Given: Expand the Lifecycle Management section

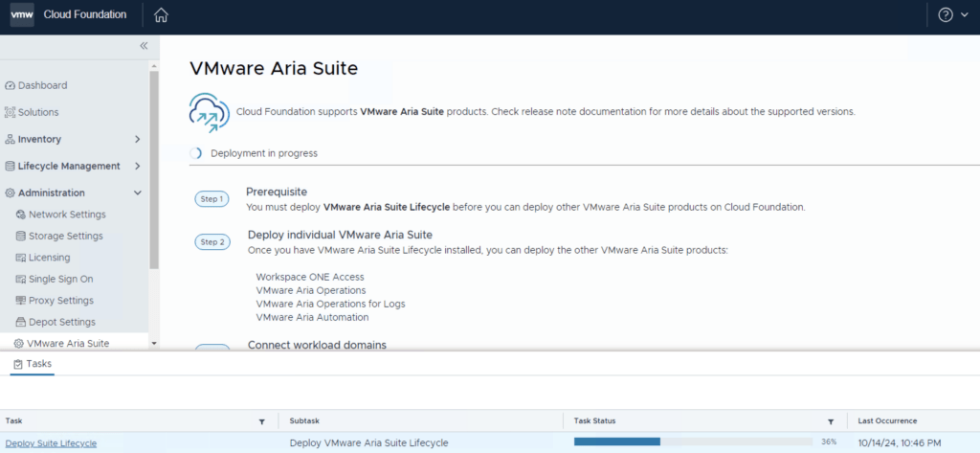Looking at the screenshot, I should point(137,166).
